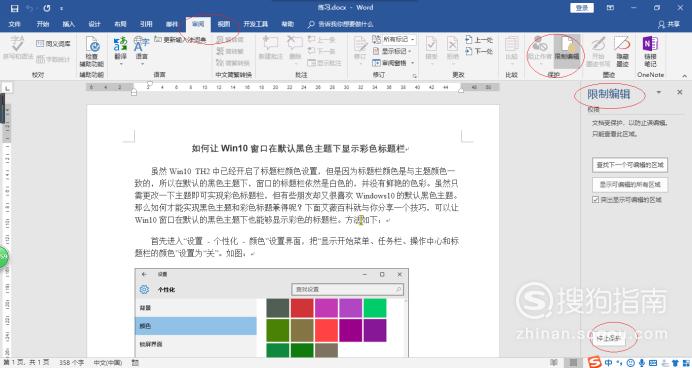Click the Save icon in quick access toolbar
The image size is (692, 368).
click(x=14, y=8)
